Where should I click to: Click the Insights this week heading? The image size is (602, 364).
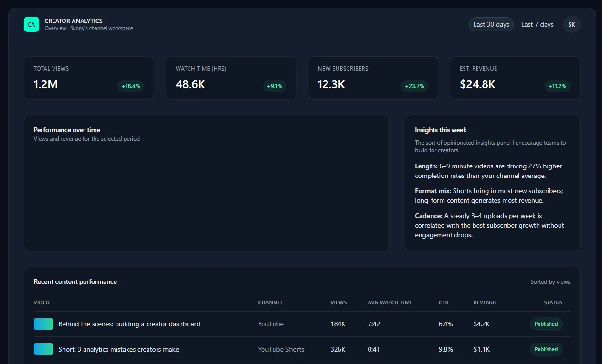point(441,130)
